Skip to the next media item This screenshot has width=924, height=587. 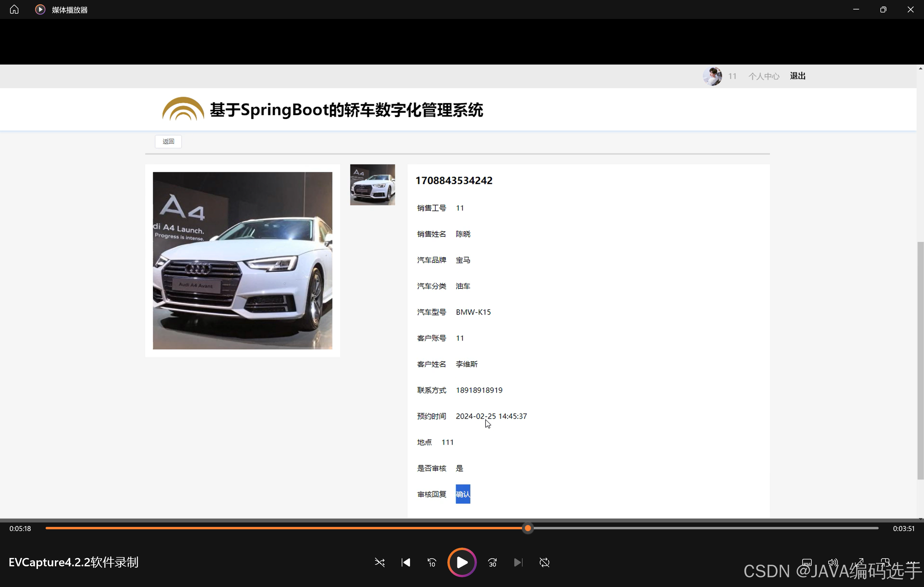click(518, 562)
